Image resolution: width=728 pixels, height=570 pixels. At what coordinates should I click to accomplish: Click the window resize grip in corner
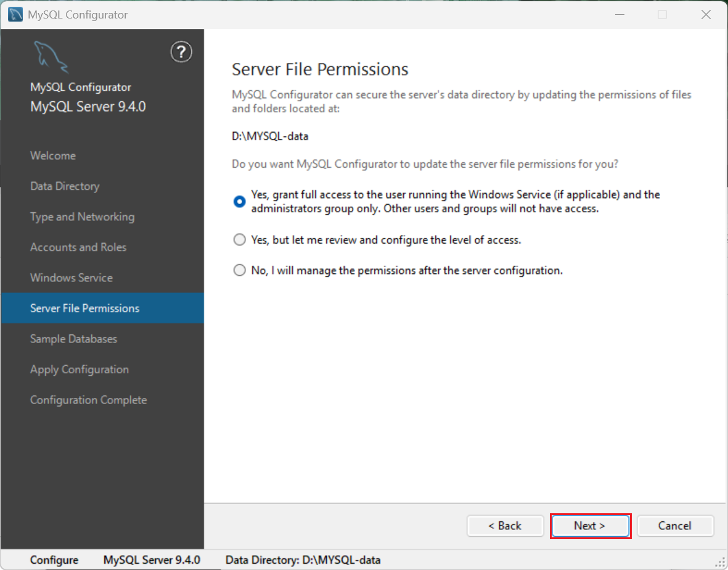tap(720, 563)
